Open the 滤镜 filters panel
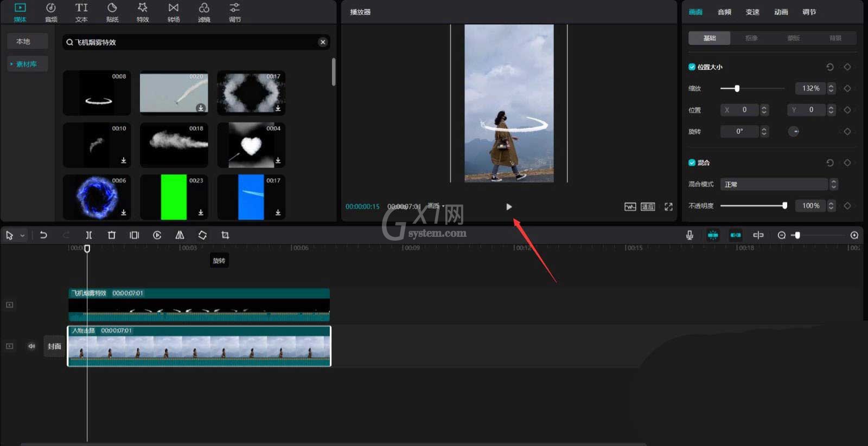Image resolution: width=868 pixels, height=446 pixels. (x=204, y=12)
